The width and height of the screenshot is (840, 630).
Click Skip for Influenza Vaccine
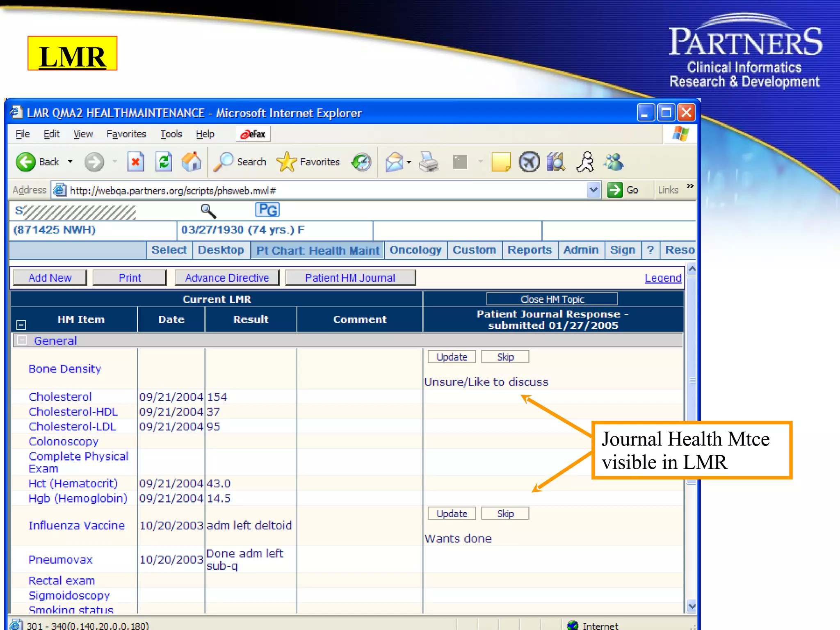(x=505, y=514)
